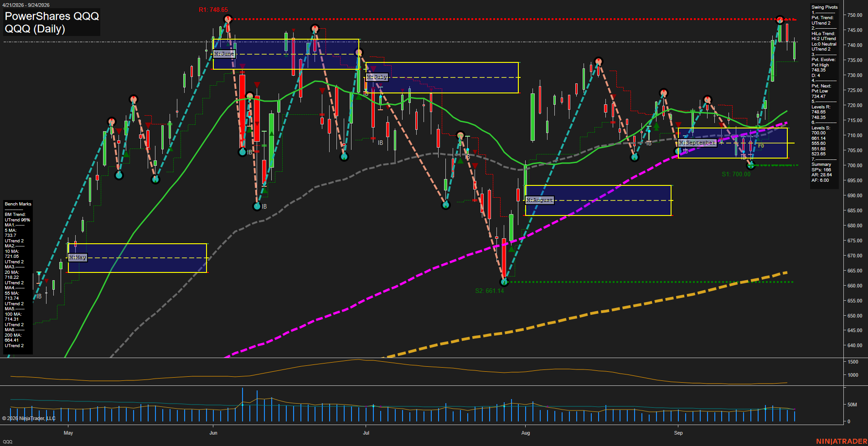868x446 pixels.
Task: Click the 713.74 moving average value
Action: [11, 298]
